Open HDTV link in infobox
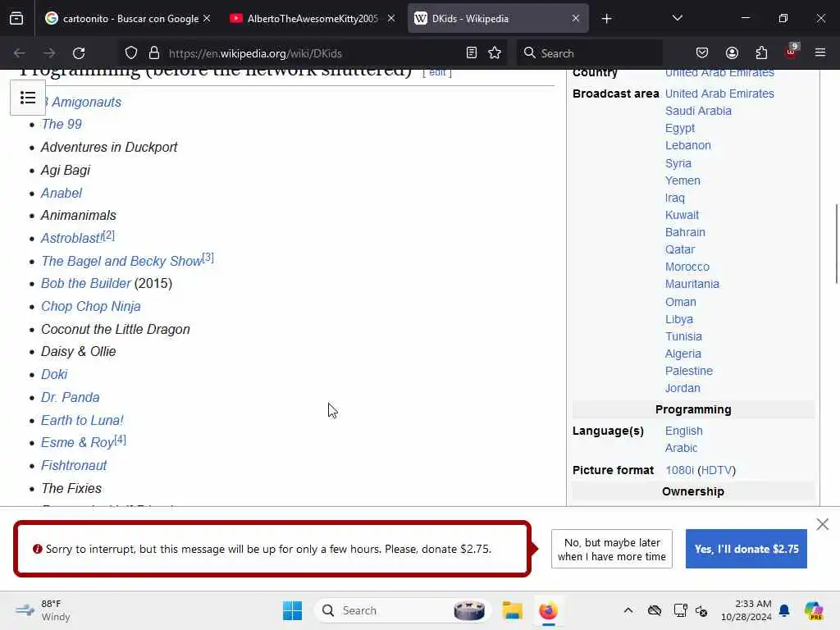840x630 pixels. tap(716, 470)
